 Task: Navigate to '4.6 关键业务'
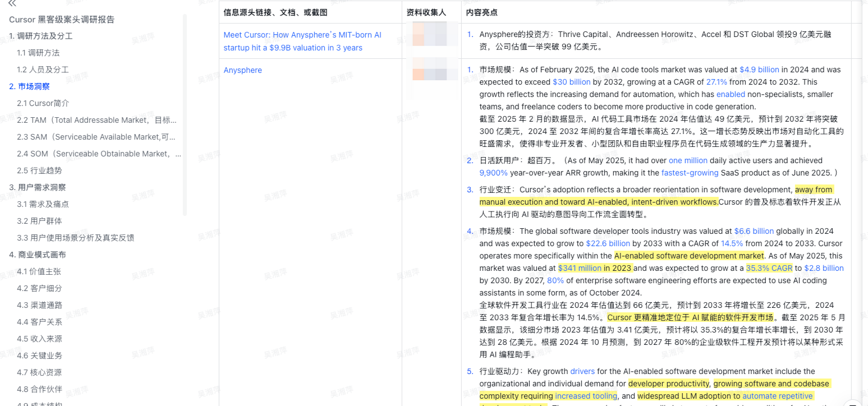39,356
